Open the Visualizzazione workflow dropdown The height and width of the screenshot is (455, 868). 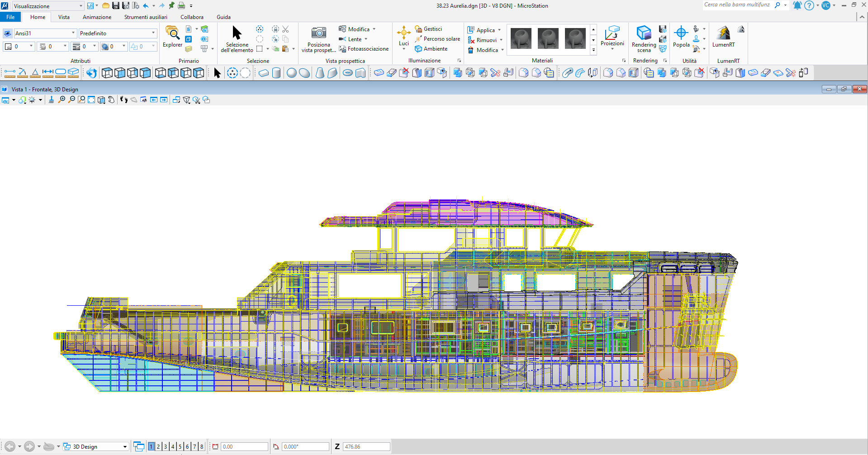(x=81, y=6)
